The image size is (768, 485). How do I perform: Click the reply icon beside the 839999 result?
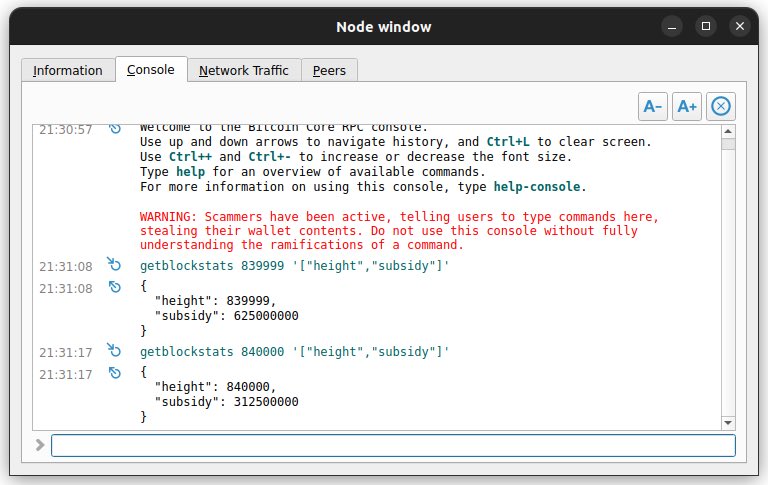(115, 287)
